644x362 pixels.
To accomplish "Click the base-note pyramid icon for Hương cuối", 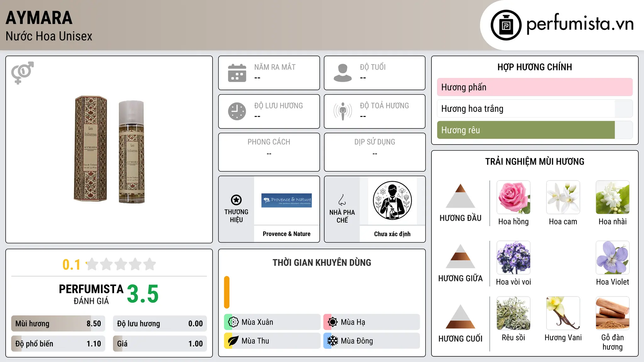I will coord(460,316).
